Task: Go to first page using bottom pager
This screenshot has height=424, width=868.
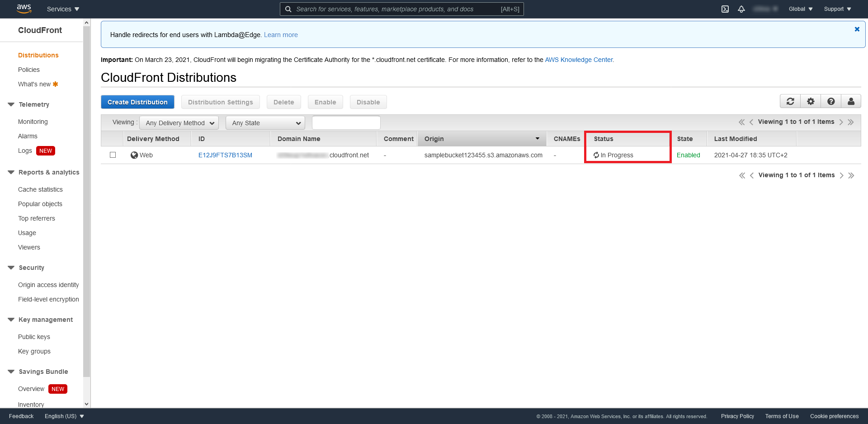Action: click(x=742, y=175)
